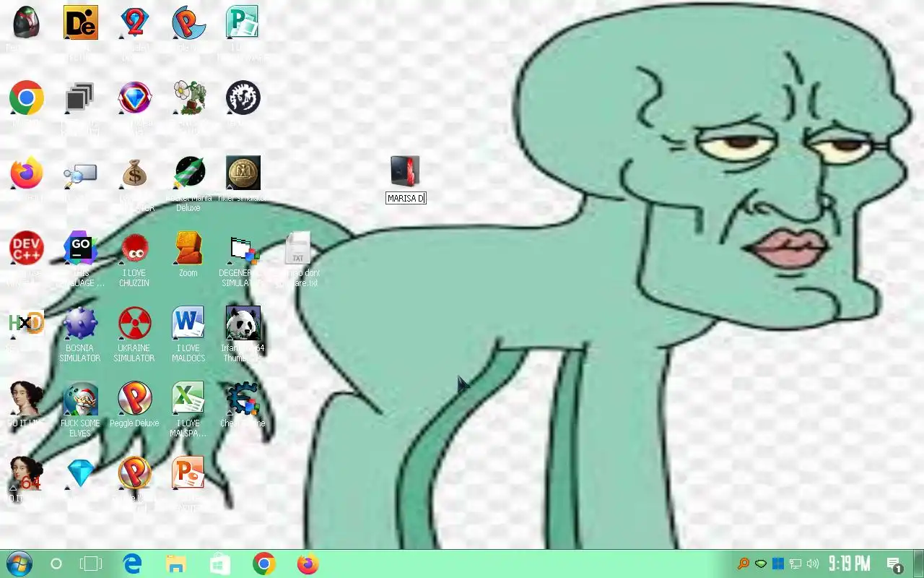
Task: Launch Chrome from the taskbar
Action: tap(264, 564)
